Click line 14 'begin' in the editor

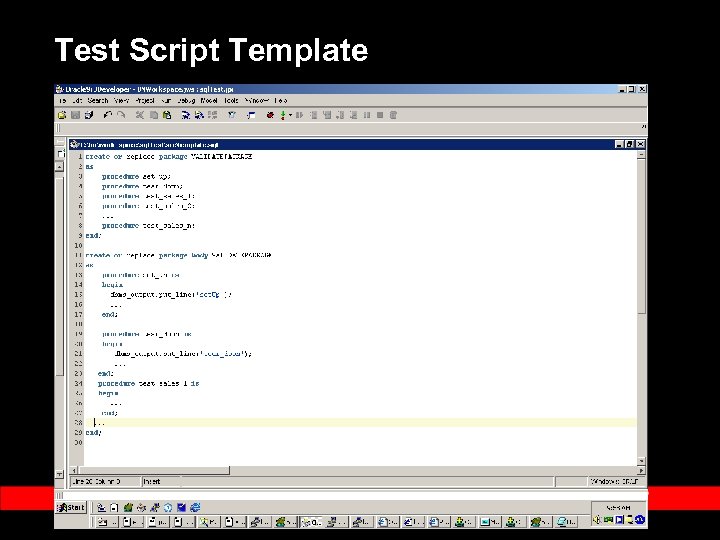pyautogui.click(x=112, y=285)
